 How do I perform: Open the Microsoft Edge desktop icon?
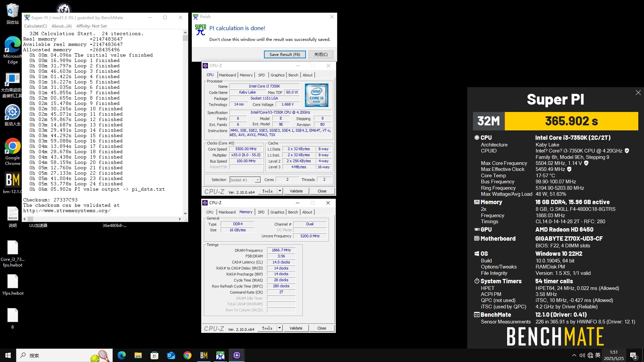12,50
